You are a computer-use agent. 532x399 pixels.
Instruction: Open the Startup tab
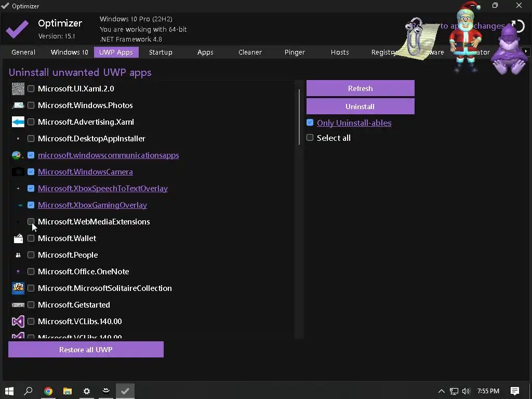161,52
